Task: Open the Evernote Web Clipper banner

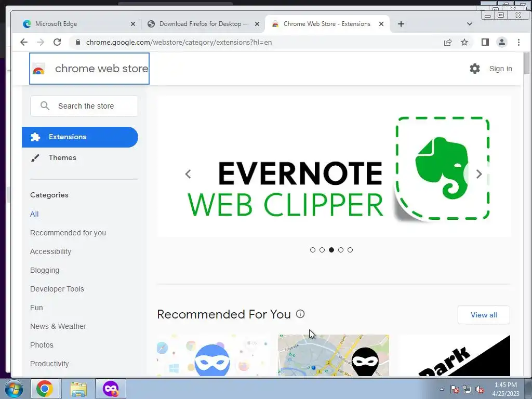Action: point(334,166)
